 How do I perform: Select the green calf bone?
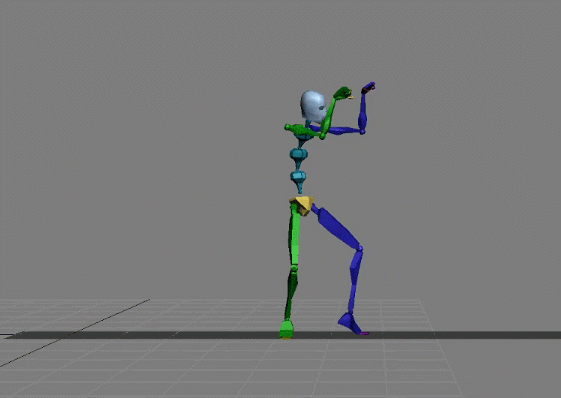tap(291, 294)
